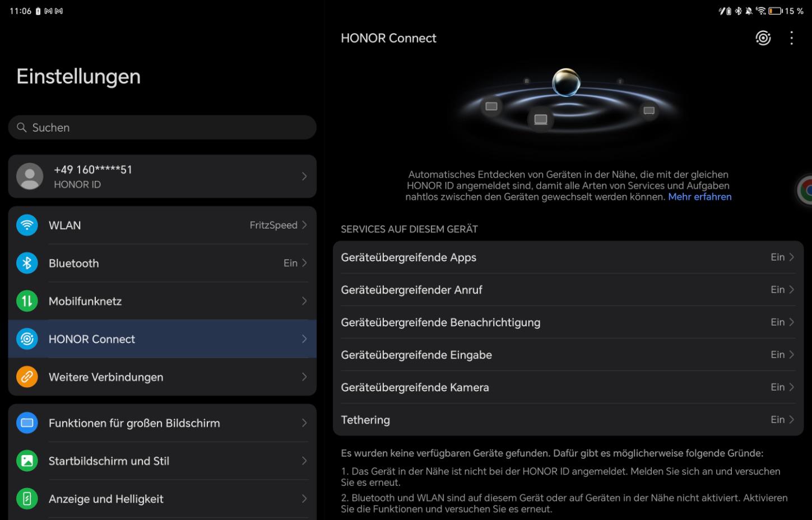The image size is (812, 520).
Task: Expand the Bluetooth Ein chevron
Action: (x=304, y=263)
